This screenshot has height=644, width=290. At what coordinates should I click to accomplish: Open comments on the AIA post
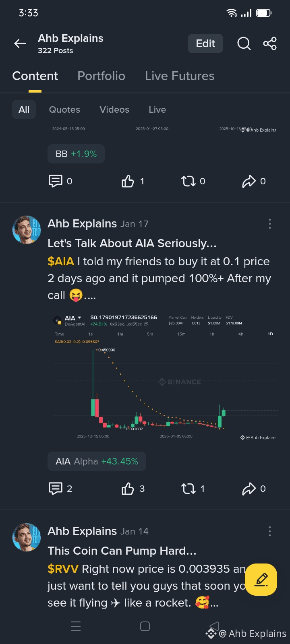click(56, 489)
